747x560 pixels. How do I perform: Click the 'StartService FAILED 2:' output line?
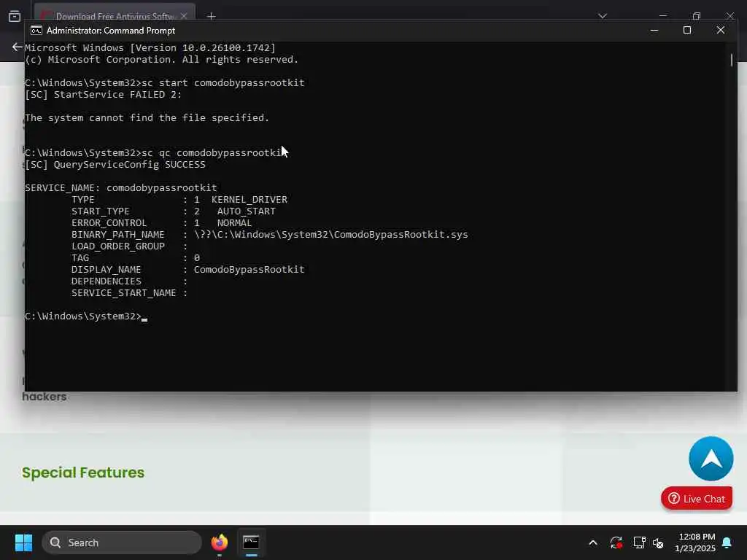(103, 94)
